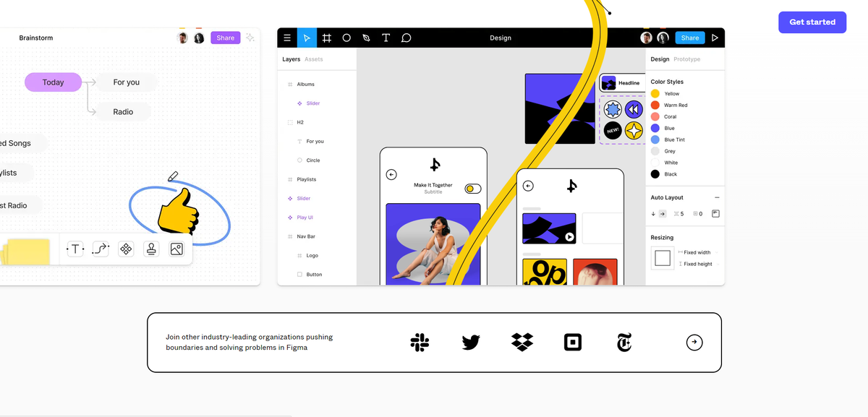Click the alignment box icon in Auto Layout
Screen dimensions: 868x417
pos(715,214)
